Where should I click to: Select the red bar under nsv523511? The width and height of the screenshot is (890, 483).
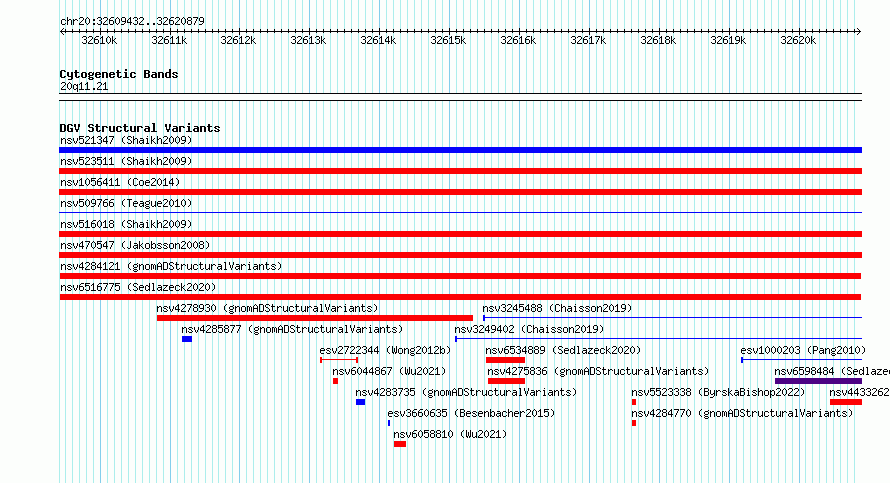460,171
